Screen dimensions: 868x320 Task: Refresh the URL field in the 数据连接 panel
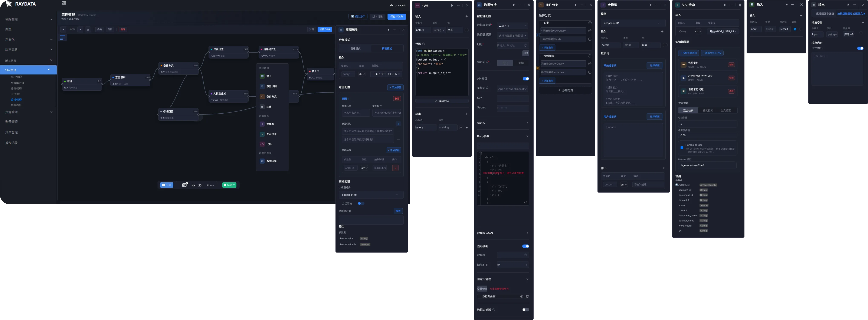[x=525, y=46]
